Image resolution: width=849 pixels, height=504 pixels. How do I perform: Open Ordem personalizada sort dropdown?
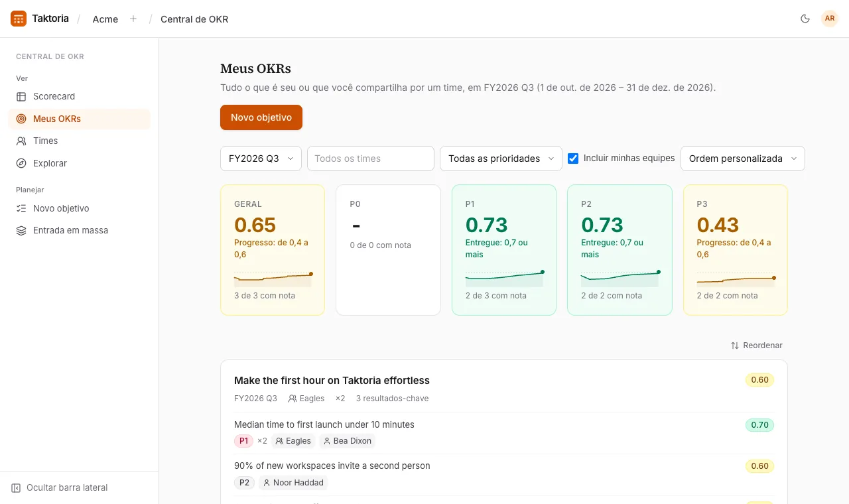[743, 158]
